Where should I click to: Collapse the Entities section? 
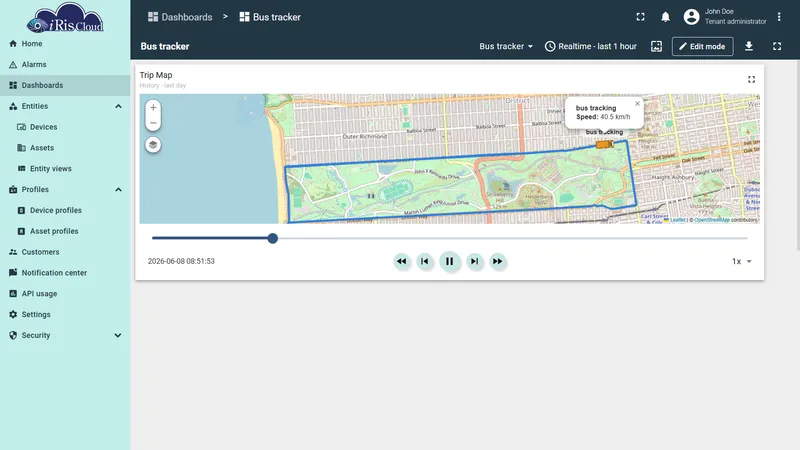tap(118, 106)
